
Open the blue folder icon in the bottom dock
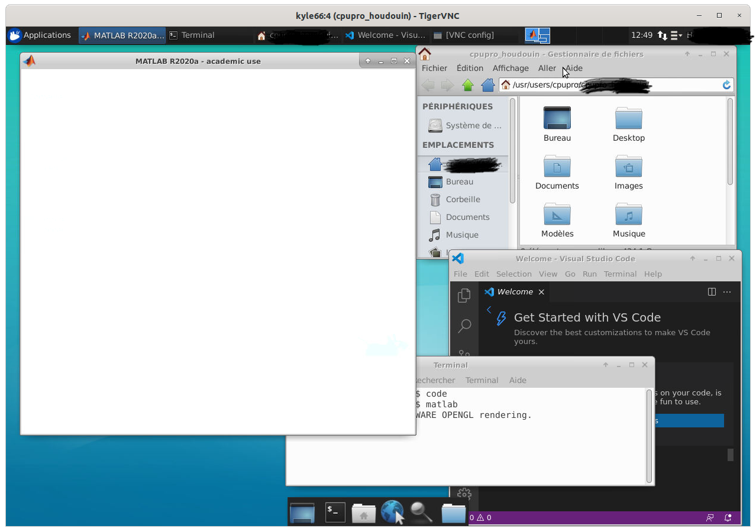coord(453,512)
